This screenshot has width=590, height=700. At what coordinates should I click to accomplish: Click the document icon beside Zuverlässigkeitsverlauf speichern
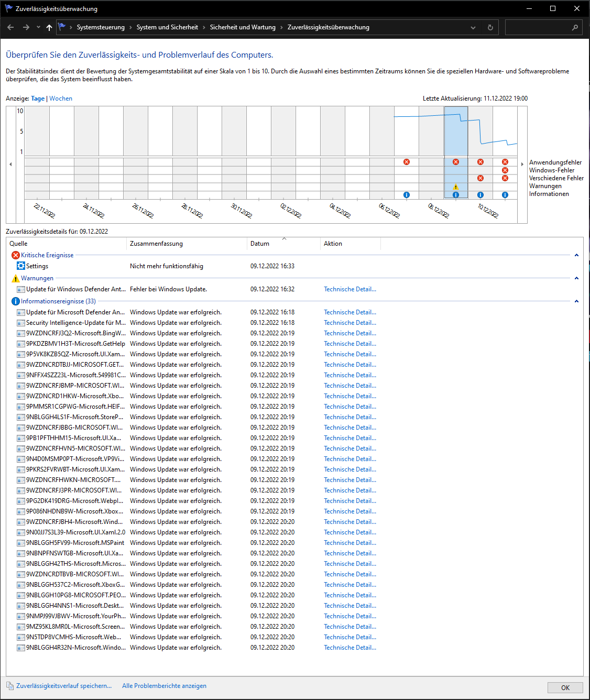tap(10, 685)
